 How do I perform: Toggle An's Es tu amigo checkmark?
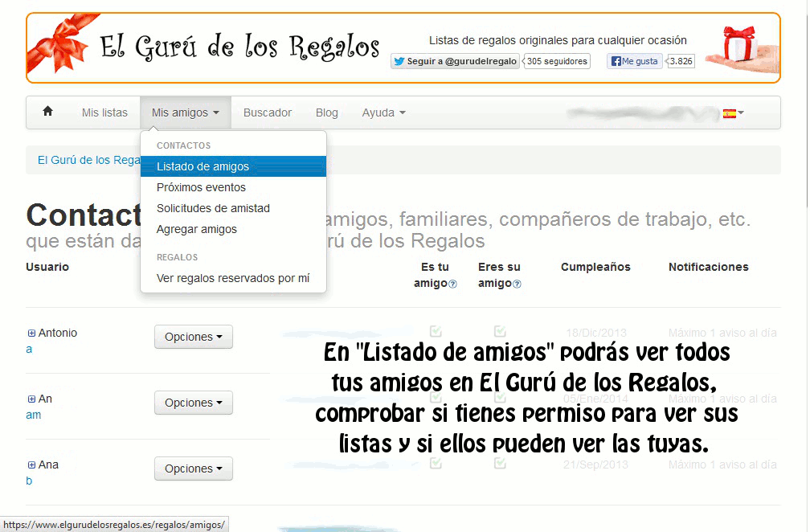(436, 397)
